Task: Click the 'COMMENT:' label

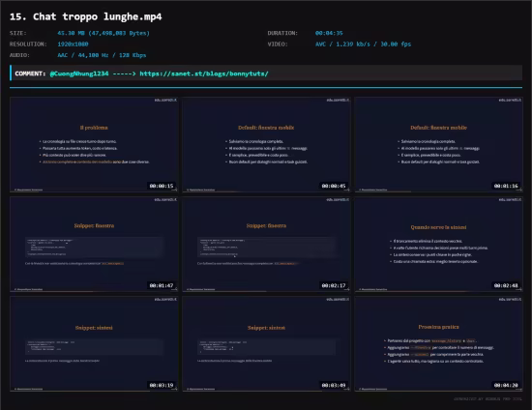Action: pos(30,73)
